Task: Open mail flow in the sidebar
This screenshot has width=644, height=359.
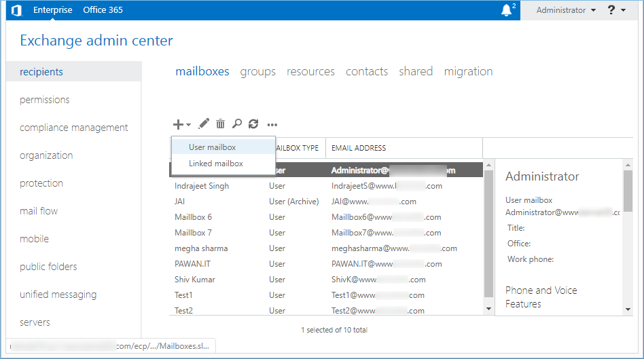Action: (39, 211)
